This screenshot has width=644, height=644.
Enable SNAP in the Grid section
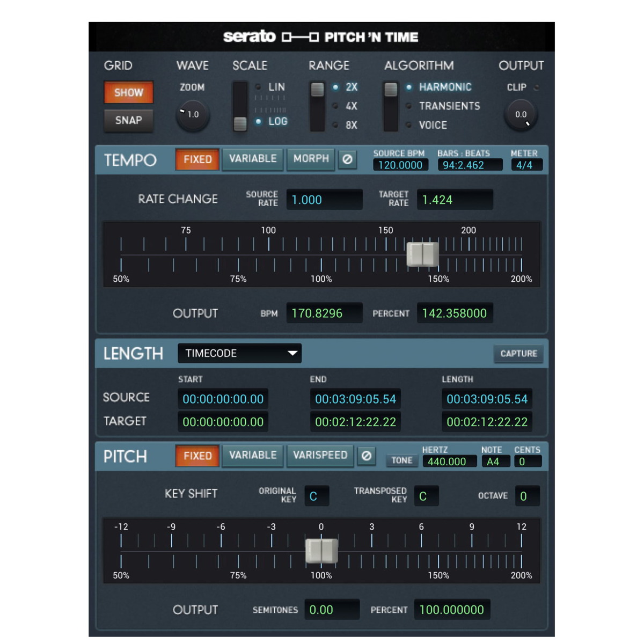click(x=128, y=121)
